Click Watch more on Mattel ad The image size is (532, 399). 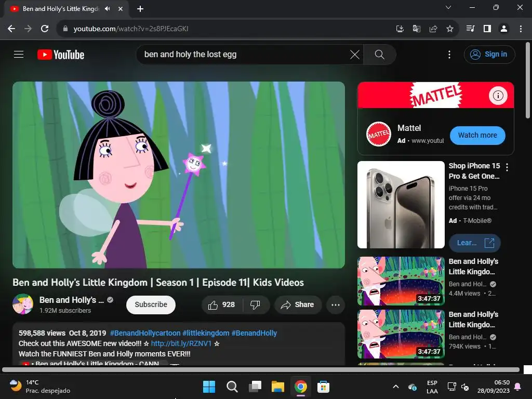[x=477, y=136]
